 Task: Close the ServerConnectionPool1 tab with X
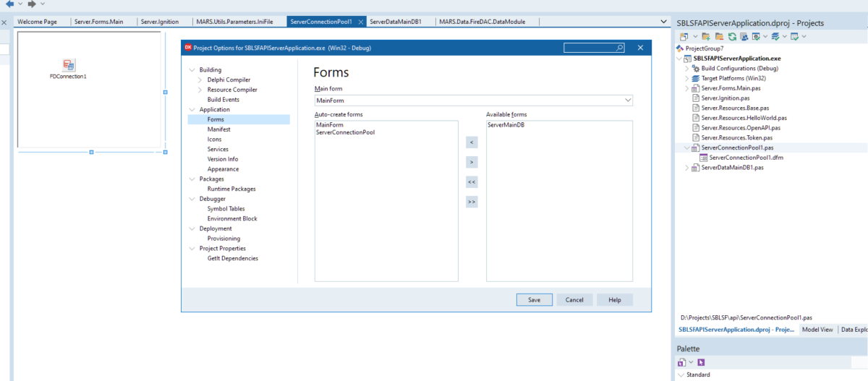coord(360,22)
